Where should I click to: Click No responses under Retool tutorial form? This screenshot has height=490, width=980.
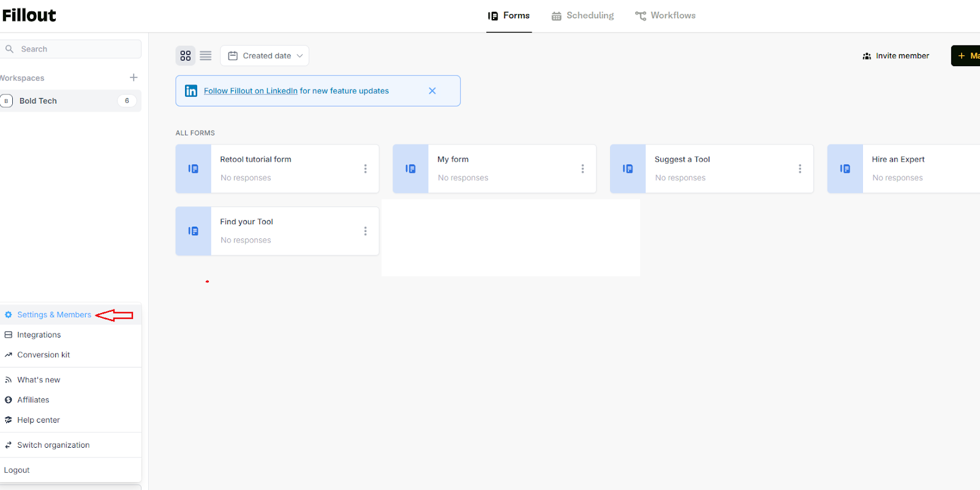[246, 178]
